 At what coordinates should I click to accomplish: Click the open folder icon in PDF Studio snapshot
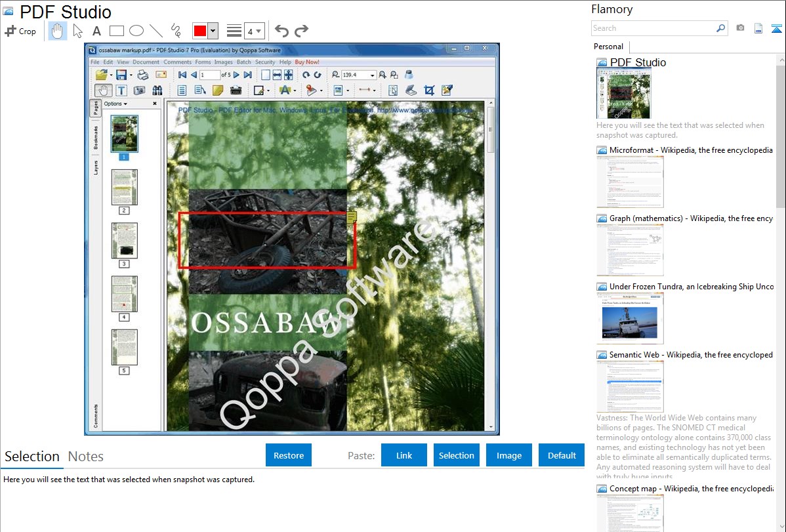point(102,75)
